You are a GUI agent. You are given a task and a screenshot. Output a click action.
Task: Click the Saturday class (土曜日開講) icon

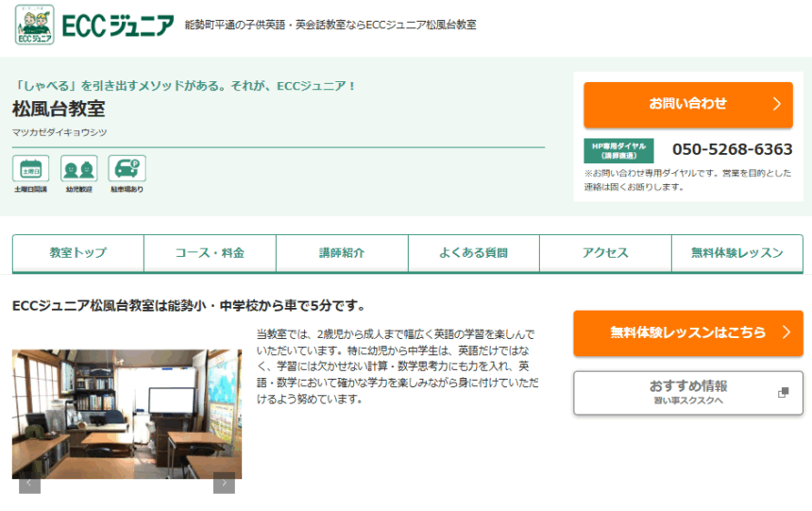click(30, 169)
